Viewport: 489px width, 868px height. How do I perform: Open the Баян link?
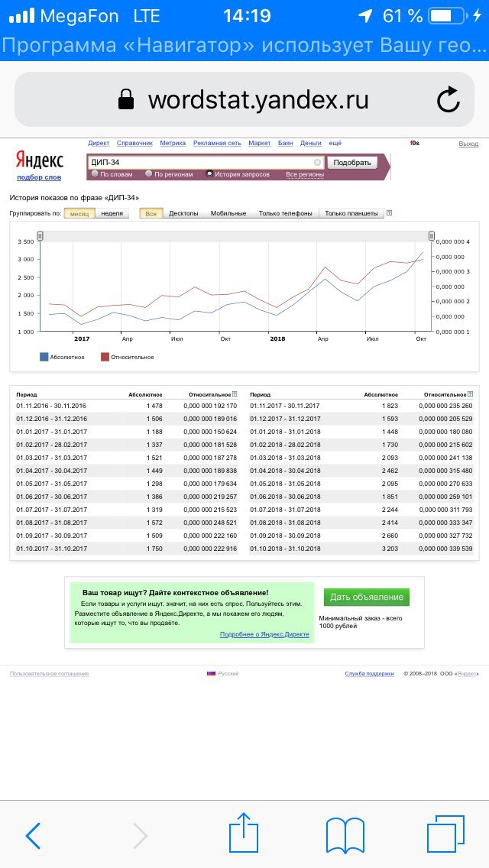point(285,144)
